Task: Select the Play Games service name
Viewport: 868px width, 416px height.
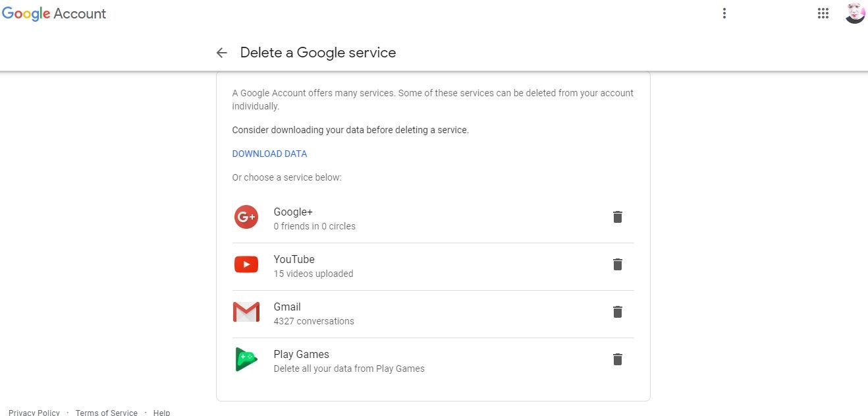Action: (301, 354)
